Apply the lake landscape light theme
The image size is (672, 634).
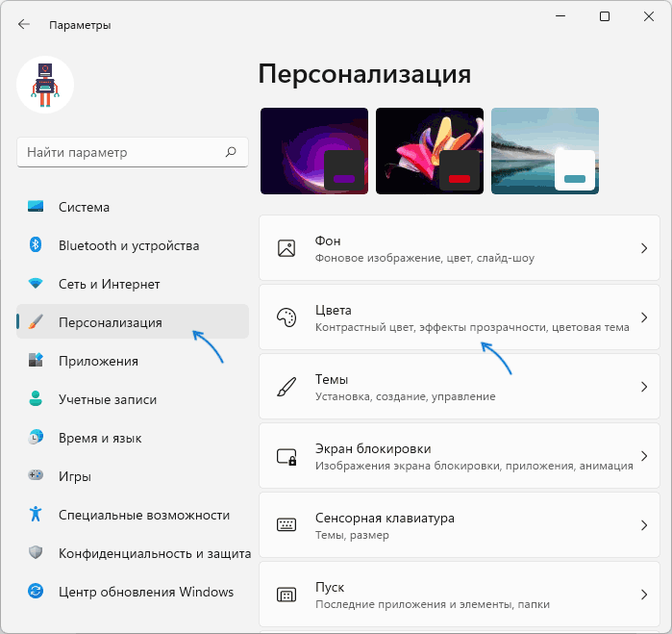click(545, 151)
